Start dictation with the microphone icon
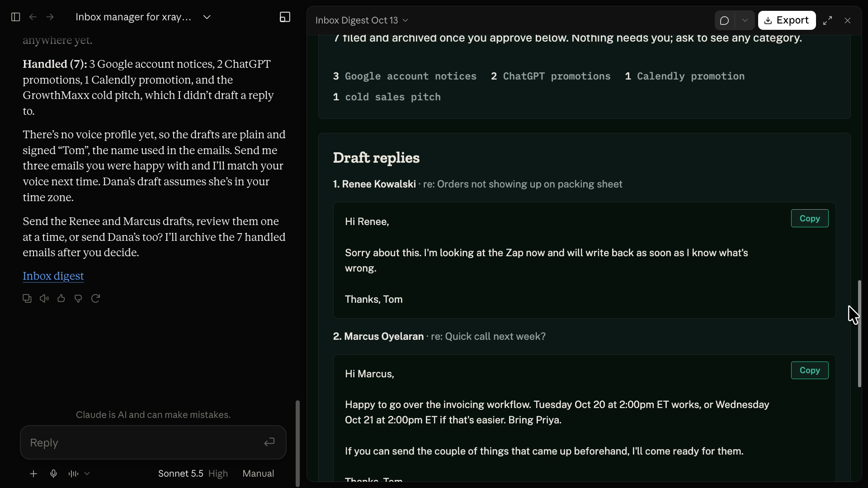868x488 pixels. (x=53, y=474)
